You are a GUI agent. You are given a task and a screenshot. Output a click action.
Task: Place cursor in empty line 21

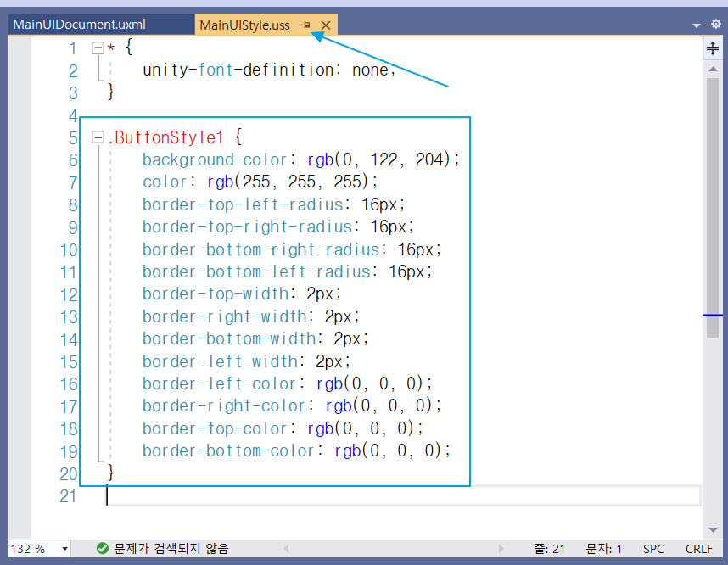click(x=403, y=495)
